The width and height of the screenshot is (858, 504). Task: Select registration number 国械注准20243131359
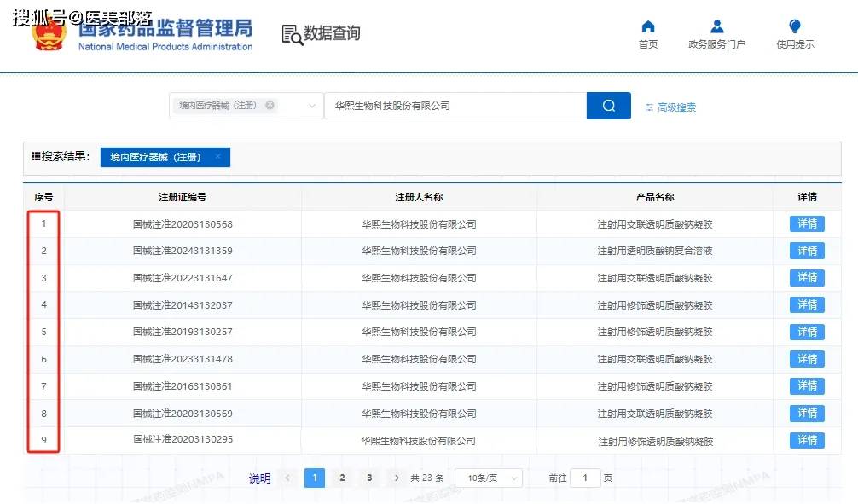pos(183,251)
